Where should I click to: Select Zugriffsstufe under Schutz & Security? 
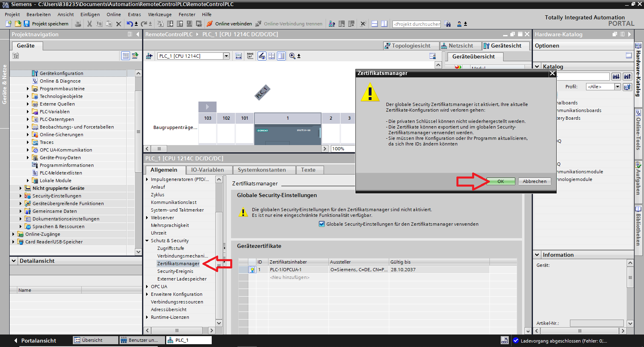pos(171,248)
